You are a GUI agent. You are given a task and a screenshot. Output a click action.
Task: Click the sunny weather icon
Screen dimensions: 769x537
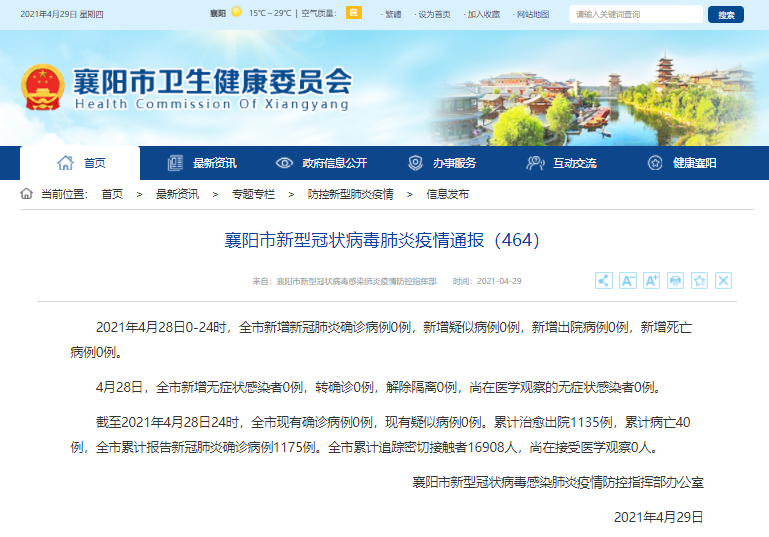click(236, 13)
